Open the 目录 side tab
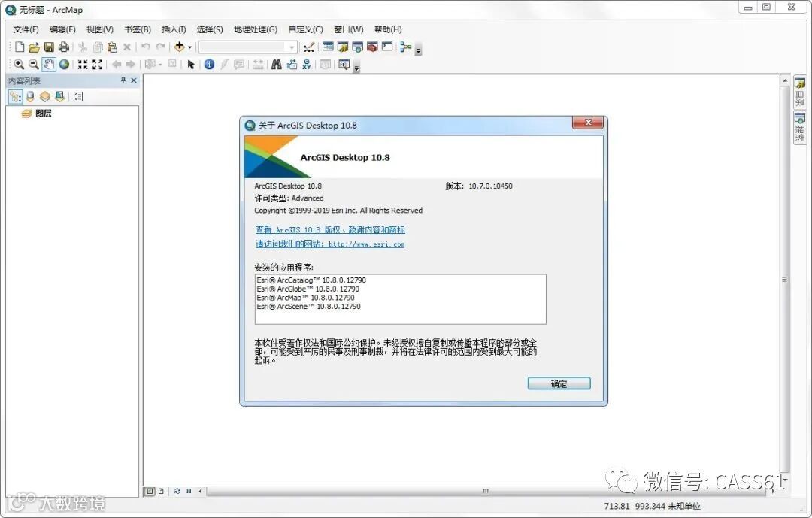The image size is (812, 518). tap(799, 92)
